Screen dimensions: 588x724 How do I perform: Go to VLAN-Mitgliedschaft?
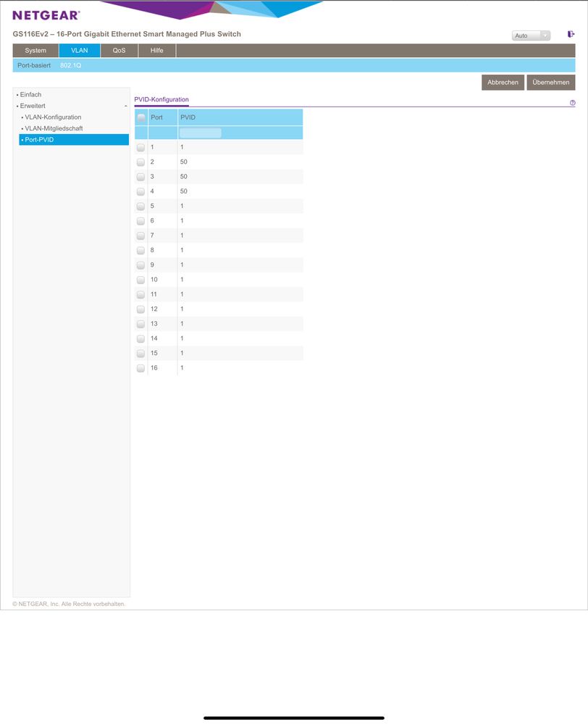coord(54,128)
